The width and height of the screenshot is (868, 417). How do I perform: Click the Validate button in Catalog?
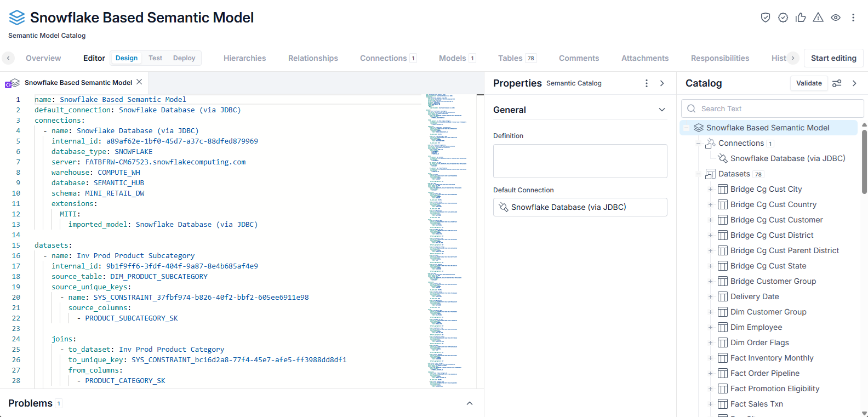coord(809,83)
